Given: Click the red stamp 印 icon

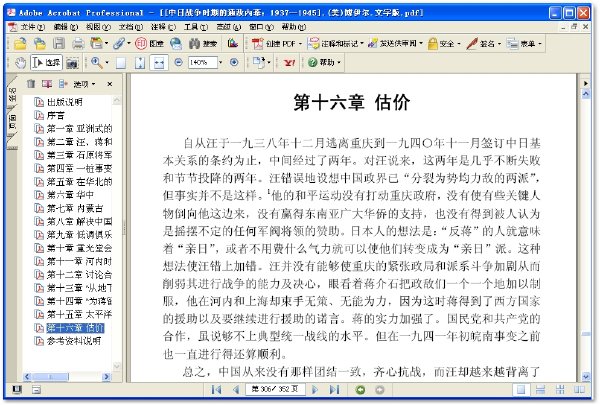Looking at the screenshot, I should click(141, 44).
